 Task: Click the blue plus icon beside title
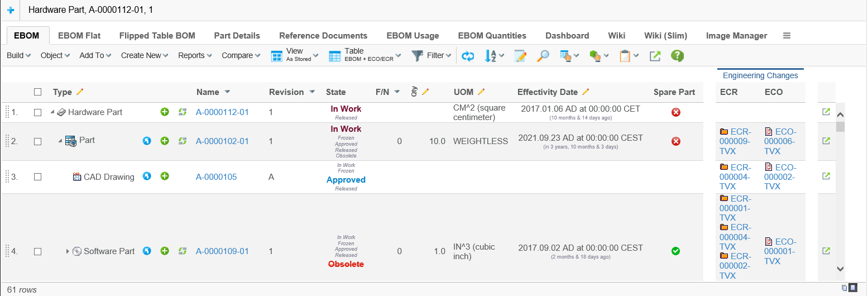11,10
